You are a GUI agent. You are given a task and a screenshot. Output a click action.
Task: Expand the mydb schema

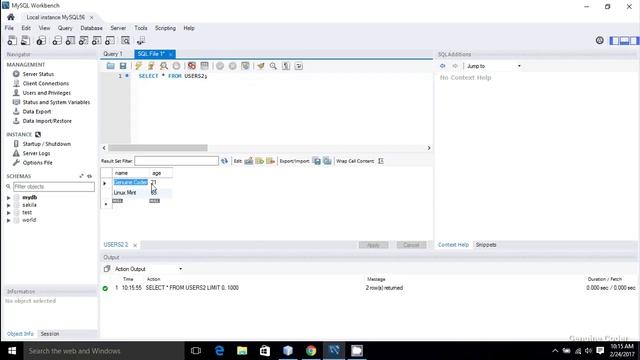click(9, 198)
